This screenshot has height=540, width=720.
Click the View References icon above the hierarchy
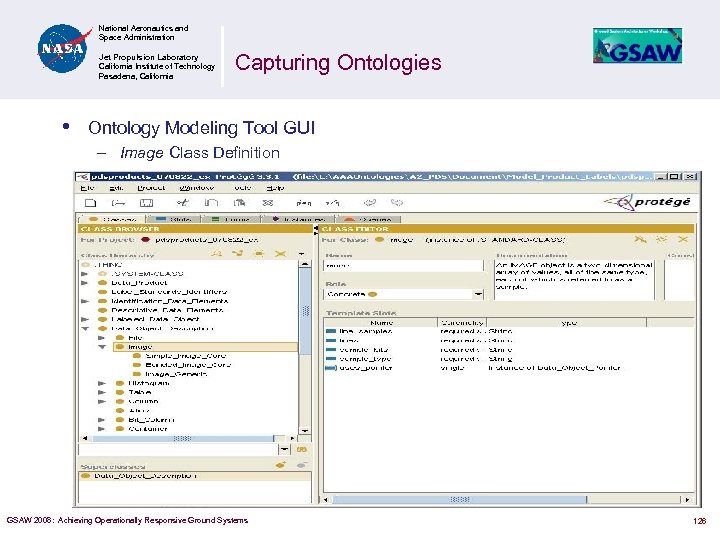(x=237, y=253)
